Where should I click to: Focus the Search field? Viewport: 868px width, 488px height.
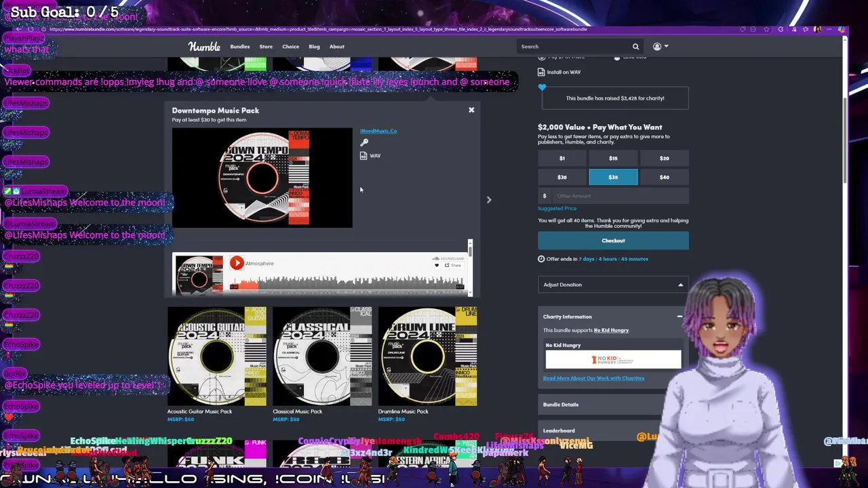[x=575, y=47]
